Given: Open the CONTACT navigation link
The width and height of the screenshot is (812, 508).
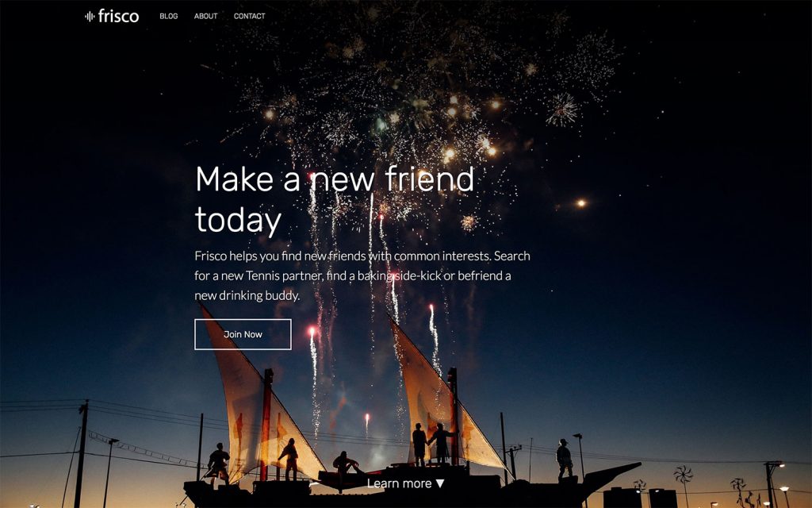Looking at the screenshot, I should coord(250,16).
